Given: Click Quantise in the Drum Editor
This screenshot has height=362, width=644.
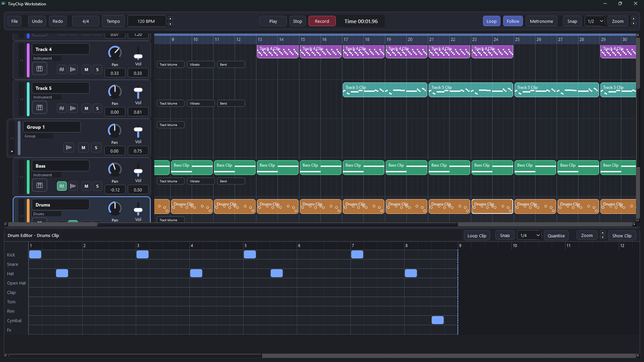Looking at the screenshot, I should pyautogui.click(x=556, y=236).
